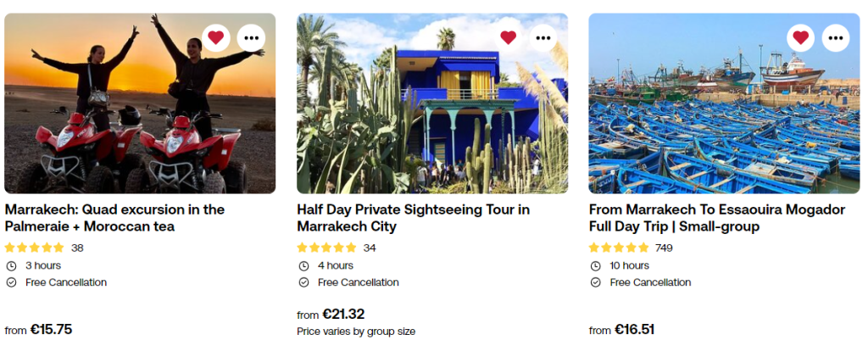This screenshot has width=868, height=340.
Task: Click Free Cancellation checkmark on Sightseeing Tour
Action: 303,282
